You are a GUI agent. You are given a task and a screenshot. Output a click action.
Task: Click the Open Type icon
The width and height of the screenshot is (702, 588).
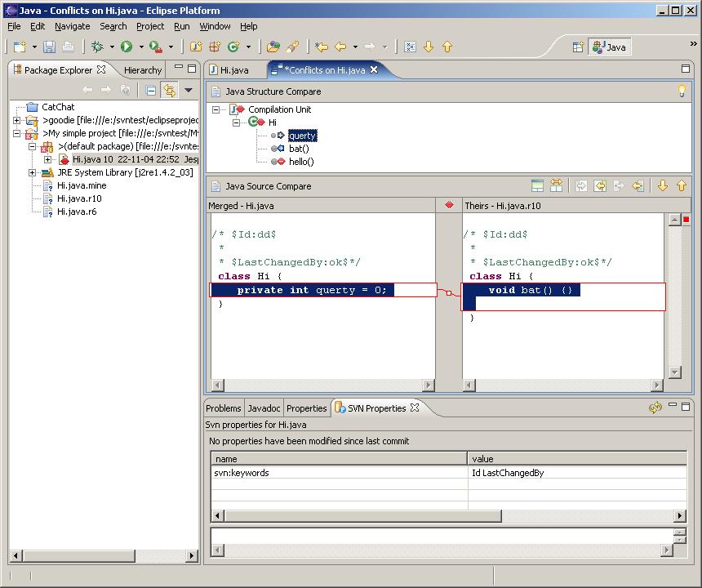(x=273, y=47)
